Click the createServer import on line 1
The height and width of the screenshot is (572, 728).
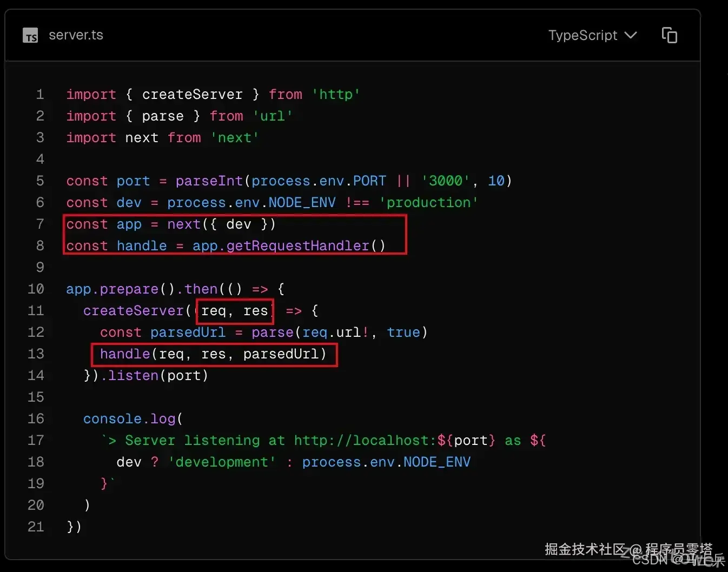point(192,94)
